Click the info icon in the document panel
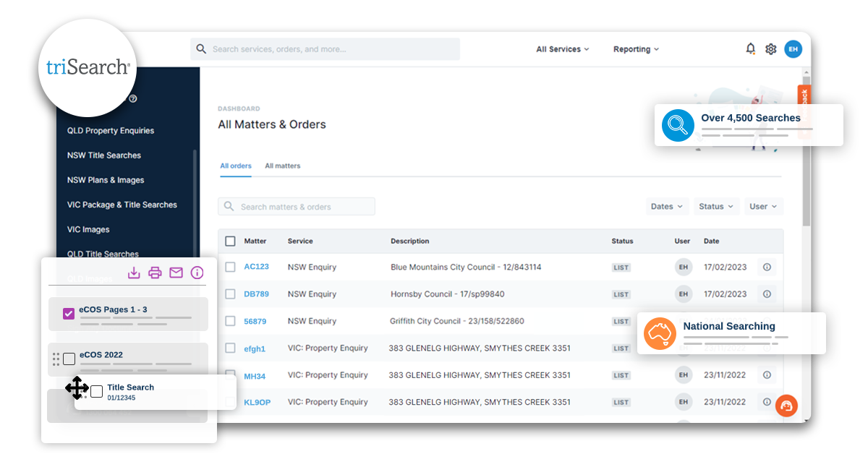The image size is (868, 454). [x=197, y=273]
